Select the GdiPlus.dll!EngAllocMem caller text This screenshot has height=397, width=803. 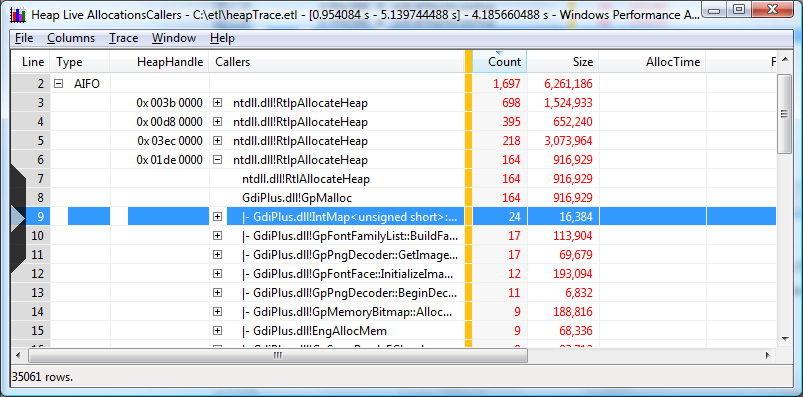click(320, 330)
